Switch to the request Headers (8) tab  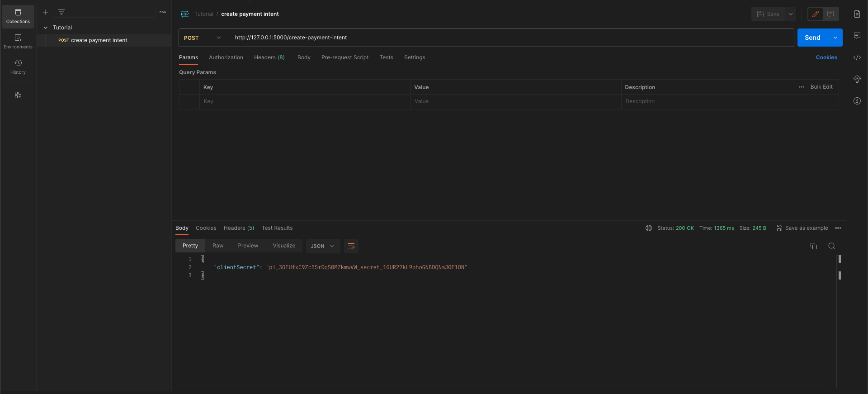pos(269,57)
